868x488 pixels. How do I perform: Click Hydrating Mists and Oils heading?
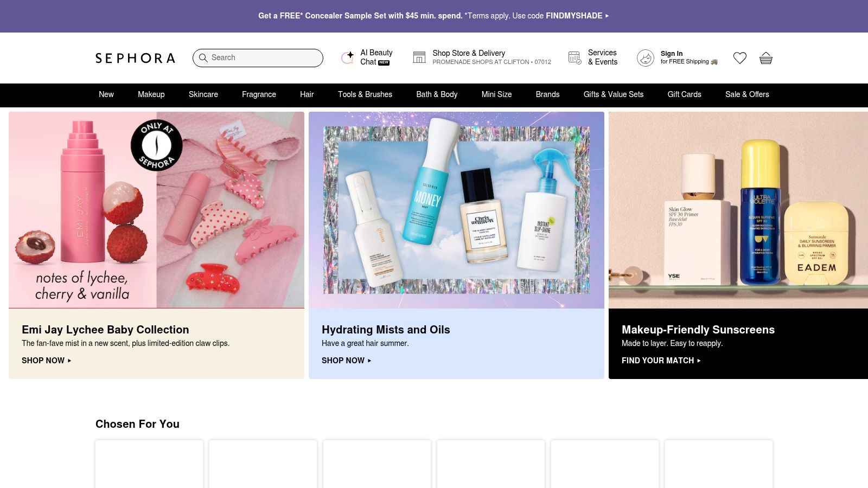tap(386, 330)
